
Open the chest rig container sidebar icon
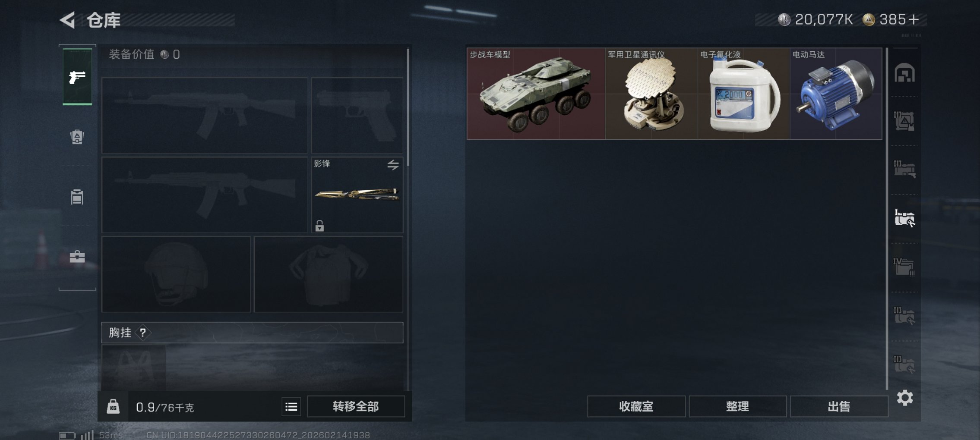coord(77,197)
